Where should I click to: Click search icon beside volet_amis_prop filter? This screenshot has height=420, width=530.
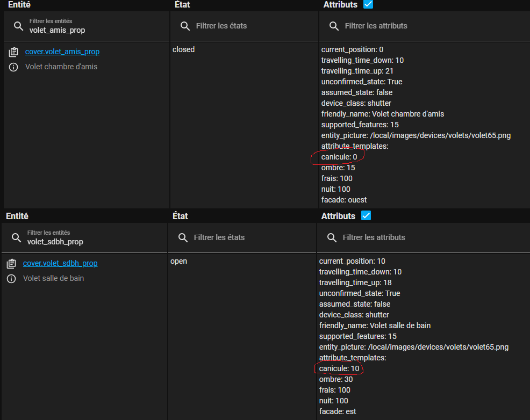[x=19, y=26]
